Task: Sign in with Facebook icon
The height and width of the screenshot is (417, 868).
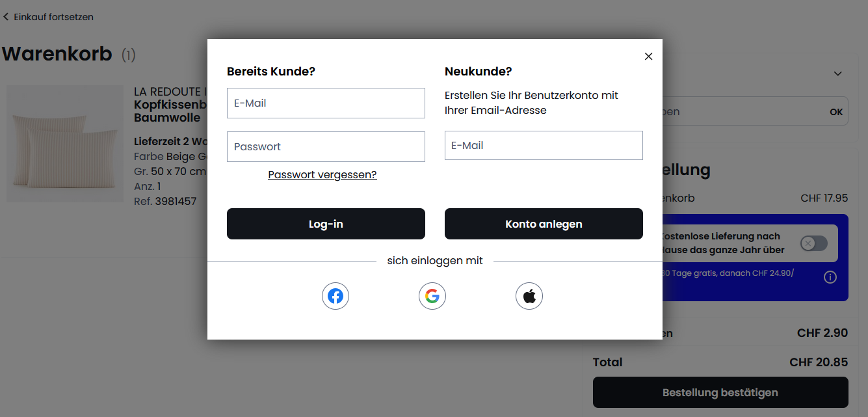Action: (335, 297)
